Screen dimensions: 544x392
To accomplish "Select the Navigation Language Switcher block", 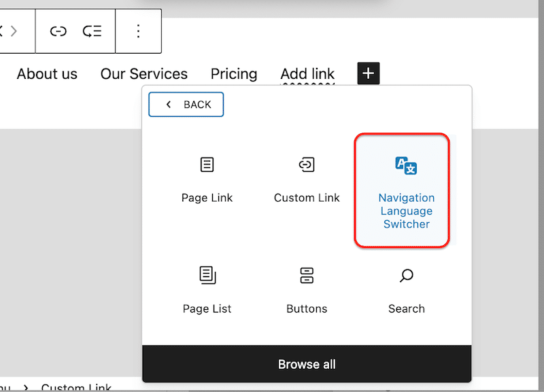I will click(402, 190).
